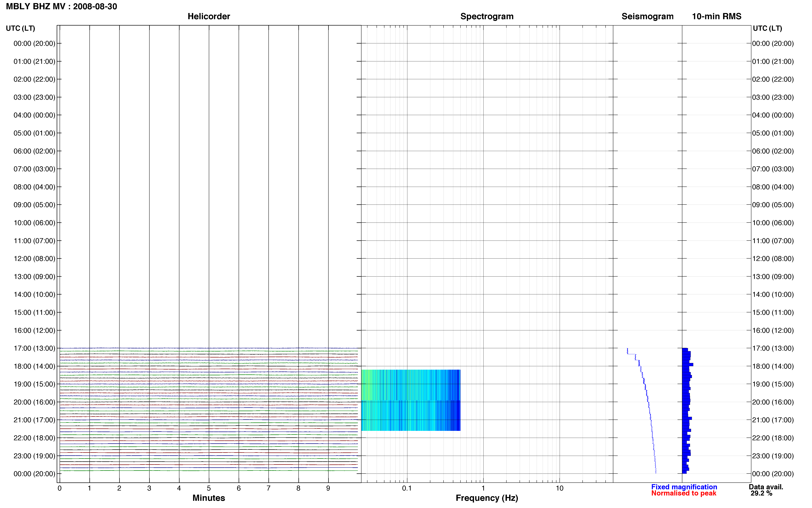This screenshot has height=508, width=812.
Task: Click left time label '15:00 (11:00)'
Action: point(34,312)
